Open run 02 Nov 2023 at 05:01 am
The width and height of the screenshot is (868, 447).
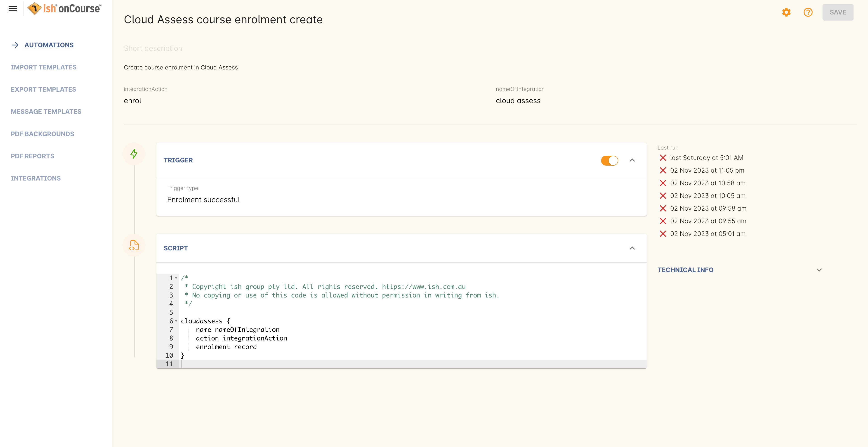pyautogui.click(x=708, y=234)
